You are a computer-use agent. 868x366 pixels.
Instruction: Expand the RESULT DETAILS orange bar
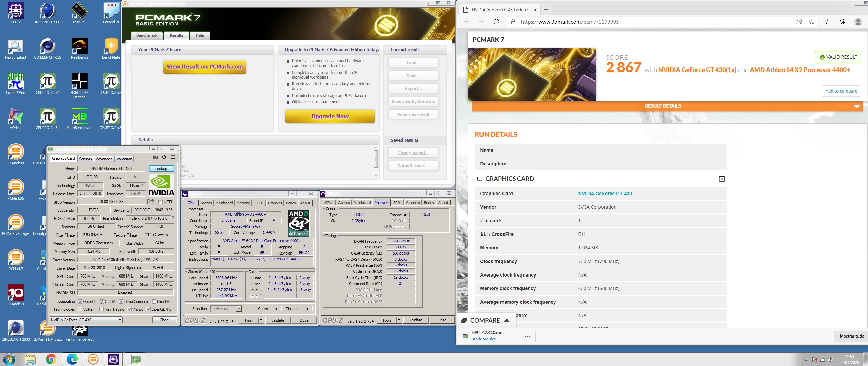point(667,106)
